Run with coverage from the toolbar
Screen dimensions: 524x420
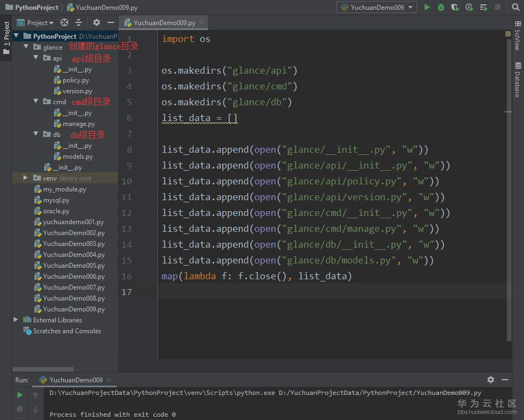tap(455, 7)
